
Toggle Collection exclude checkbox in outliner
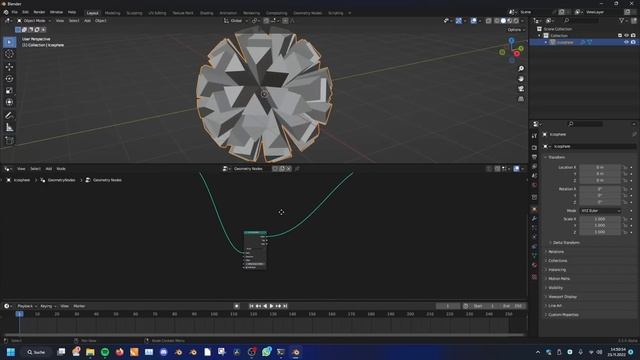click(620, 36)
